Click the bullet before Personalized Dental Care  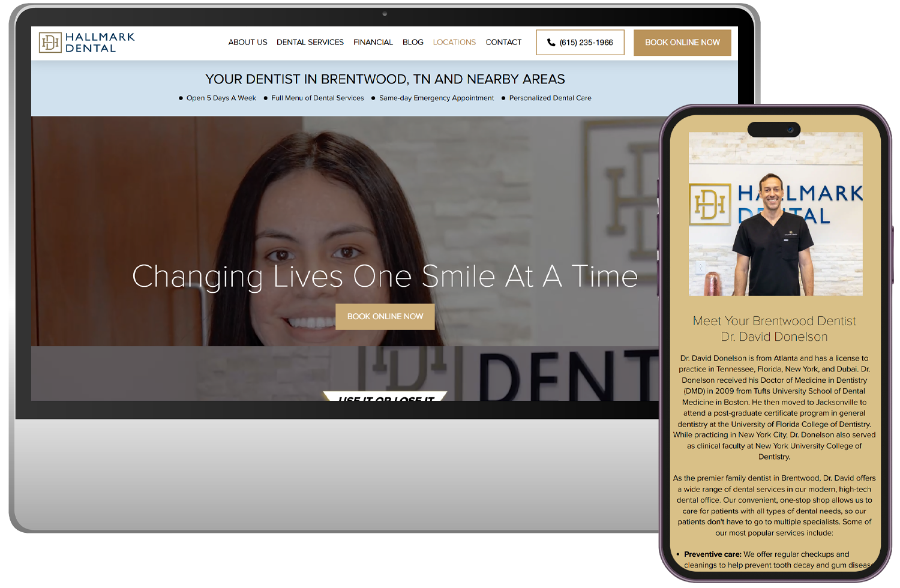(503, 98)
